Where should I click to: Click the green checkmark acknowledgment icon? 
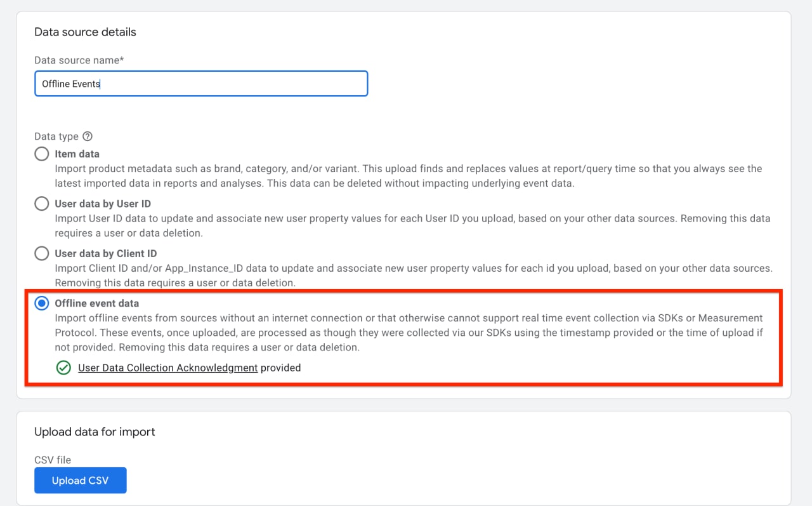[x=63, y=368]
